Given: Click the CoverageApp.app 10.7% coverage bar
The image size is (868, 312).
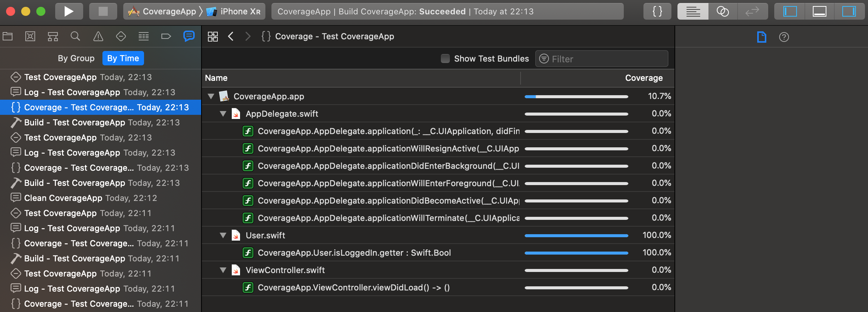Looking at the screenshot, I should pyautogui.click(x=577, y=97).
